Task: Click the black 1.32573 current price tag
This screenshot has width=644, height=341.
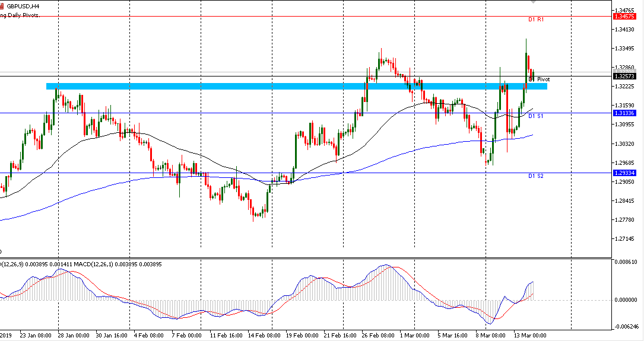Action: (x=626, y=77)
